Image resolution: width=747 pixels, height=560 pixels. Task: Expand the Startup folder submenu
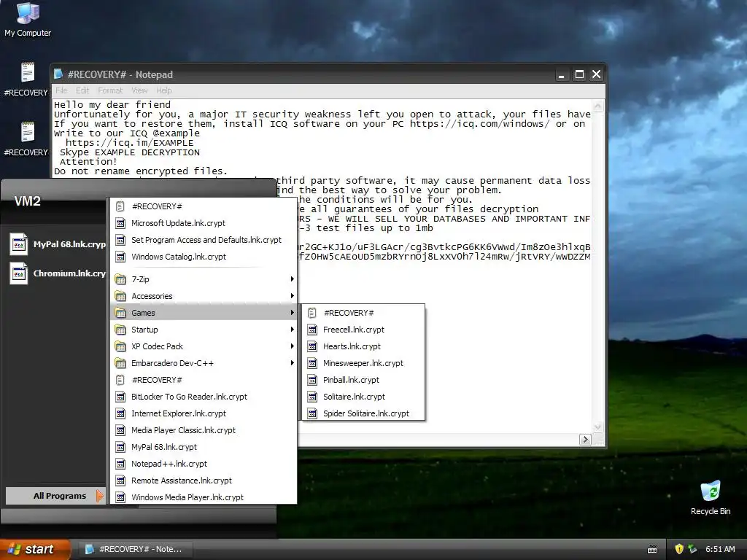tap(204, 330)
